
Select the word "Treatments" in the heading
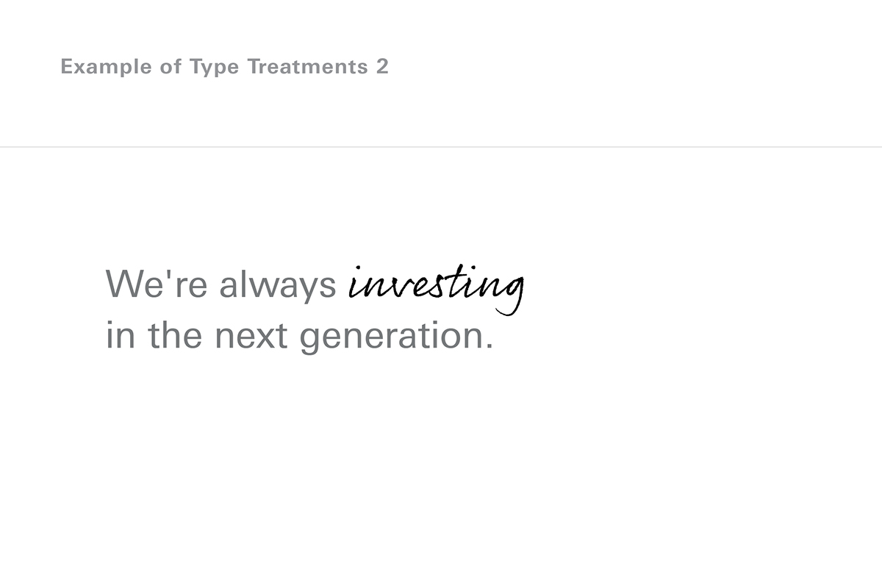308,67
